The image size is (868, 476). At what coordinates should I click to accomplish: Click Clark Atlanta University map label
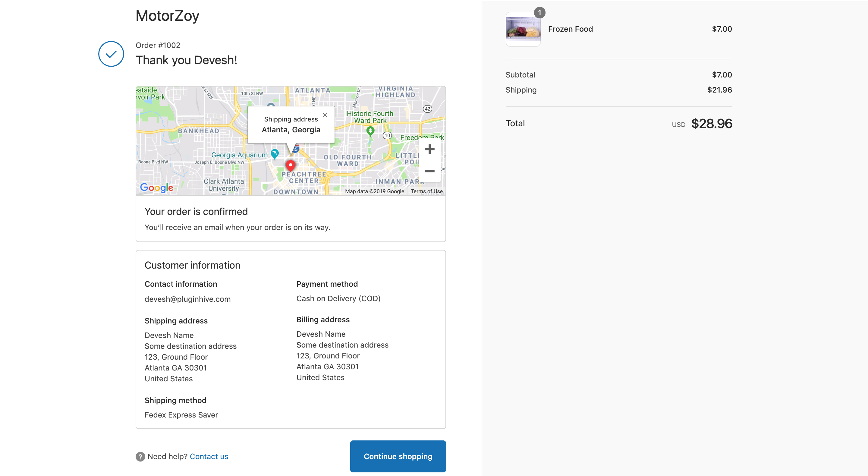pyautogui.click(x=223, y=185)
